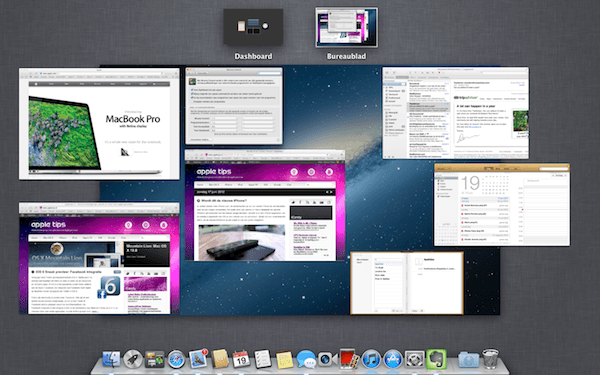Select the Contacts address book window
This screenshot has width=600, height=375.
pyautogui.click(x=407, y=283)
